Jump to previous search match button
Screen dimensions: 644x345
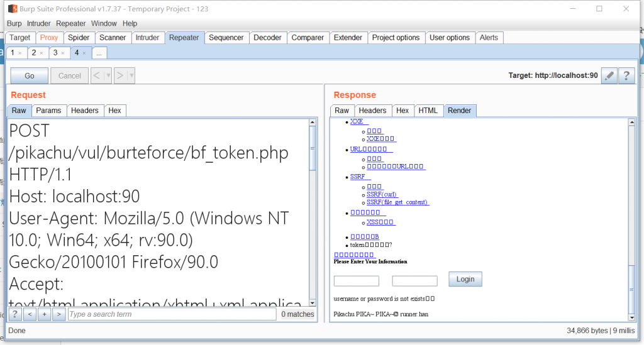click(30, 314)
